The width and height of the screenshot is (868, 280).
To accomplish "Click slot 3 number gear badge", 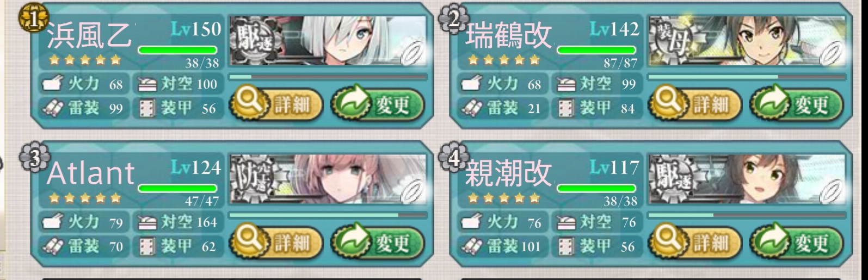I will pyautogui.click(x=33, y=157).
